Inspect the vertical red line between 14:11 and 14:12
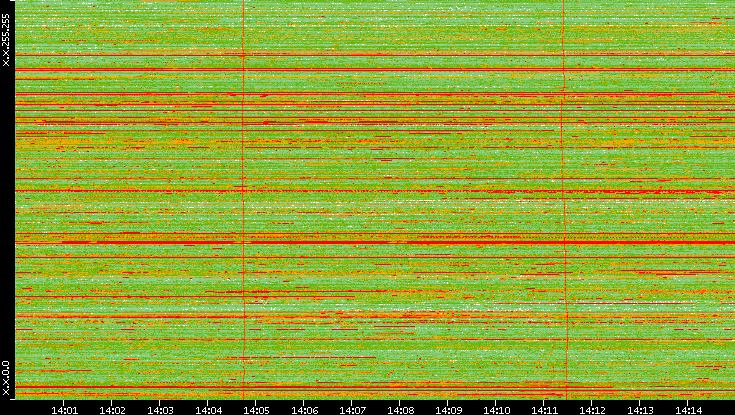This screenshot has width=735, height=415. click(x=564, y=200)
